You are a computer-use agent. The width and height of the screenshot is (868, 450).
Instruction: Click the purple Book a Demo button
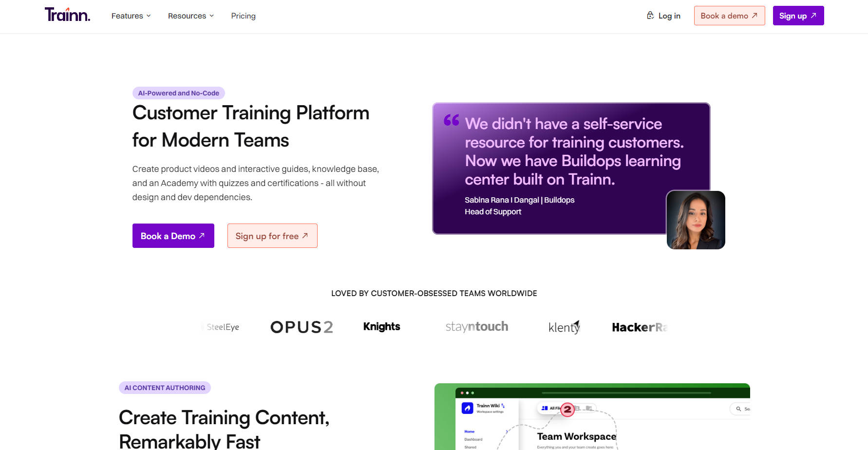tap(173, 236)
